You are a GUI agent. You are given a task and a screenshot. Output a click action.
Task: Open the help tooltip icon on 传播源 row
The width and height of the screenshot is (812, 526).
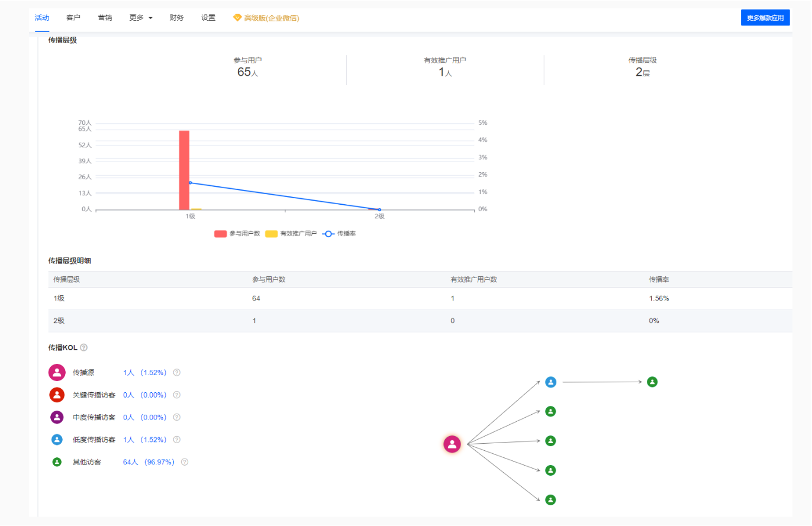(x=176, y=373)
